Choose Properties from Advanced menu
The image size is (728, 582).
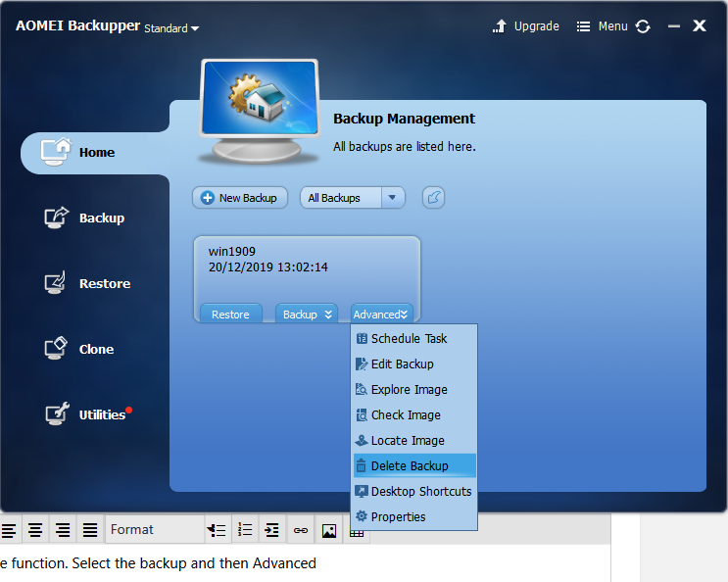tap(414, 516)
